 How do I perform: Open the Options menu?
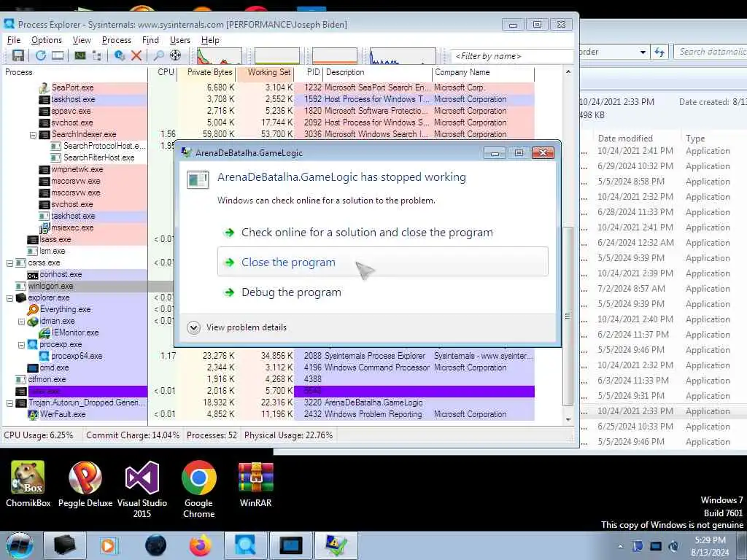pyautogui.click(x=47, y=40)
